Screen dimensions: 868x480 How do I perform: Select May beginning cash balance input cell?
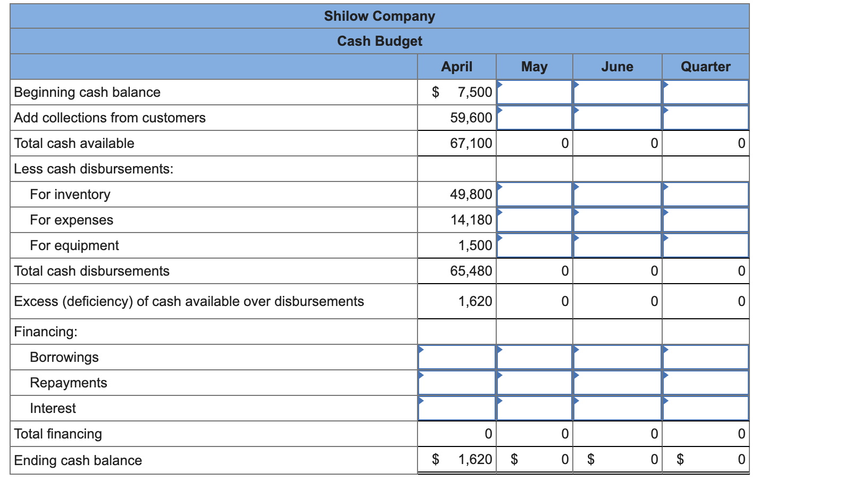click(x=535, y=92)
